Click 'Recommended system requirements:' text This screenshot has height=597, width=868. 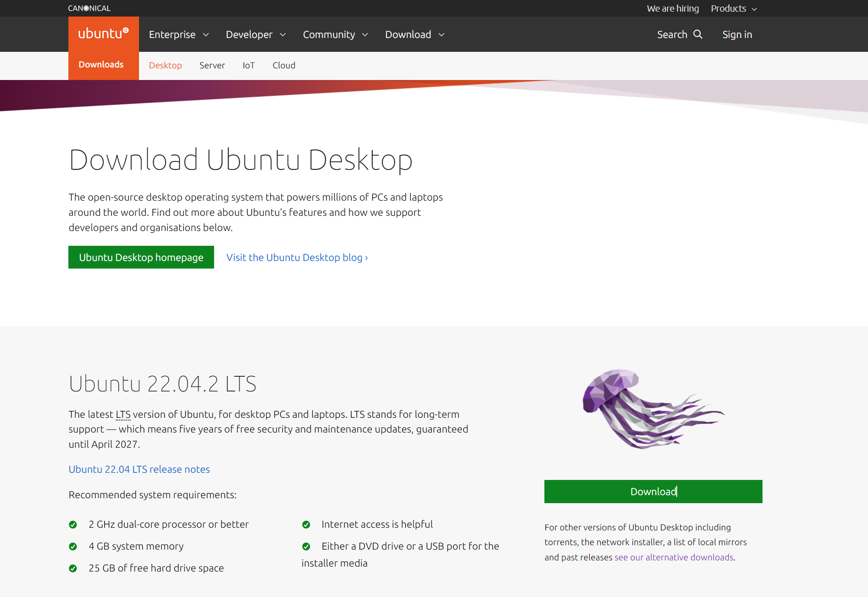[x=152, y=495]
